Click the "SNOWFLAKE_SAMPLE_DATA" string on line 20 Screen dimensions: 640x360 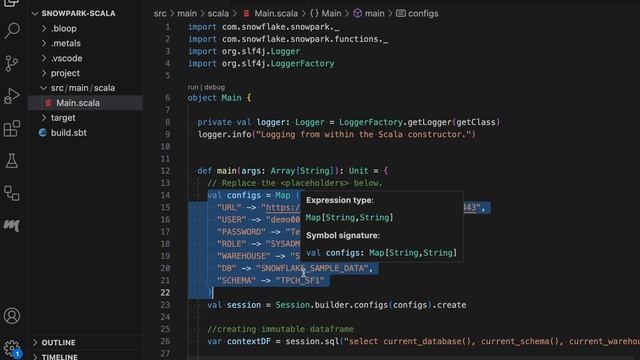[312, 268]
